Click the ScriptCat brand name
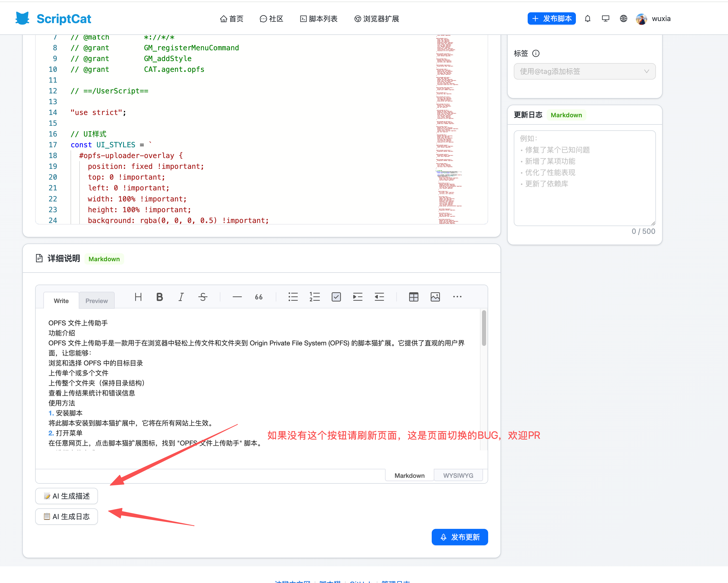 click(64, 19)
